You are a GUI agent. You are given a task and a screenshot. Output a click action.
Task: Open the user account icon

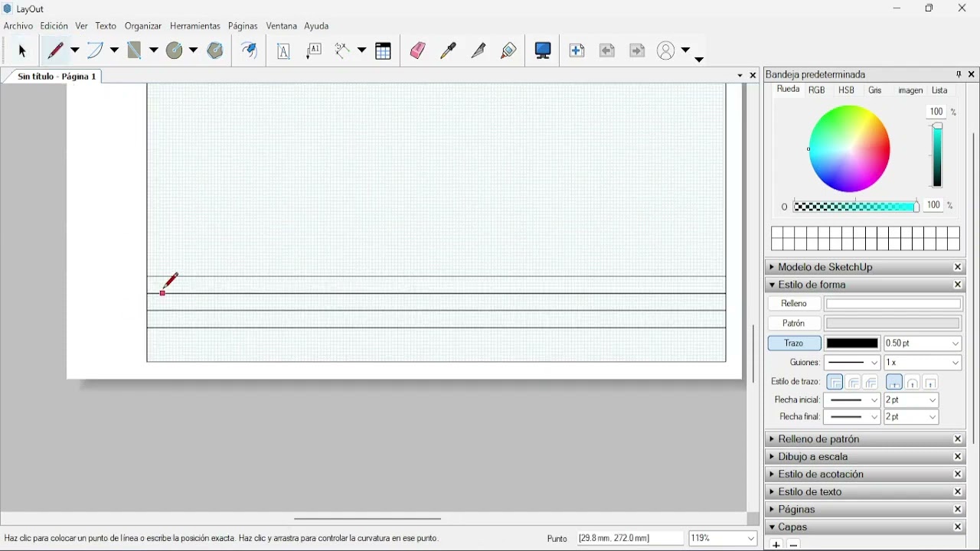click(x=667, y=51)
